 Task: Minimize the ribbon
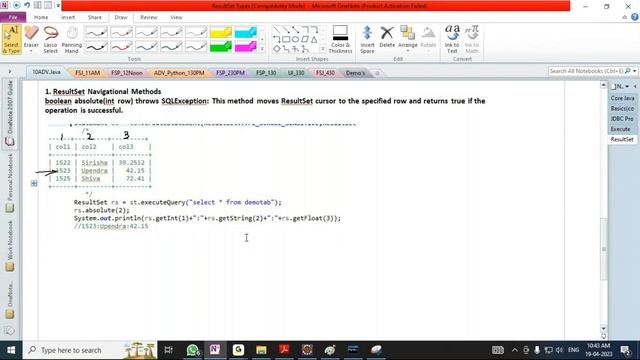(x=624, y=17)
